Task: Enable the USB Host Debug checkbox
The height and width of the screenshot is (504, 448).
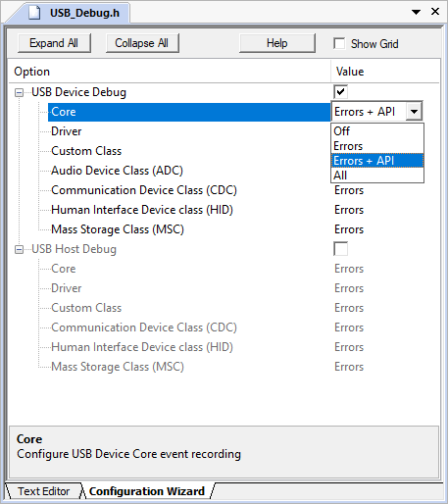Action: pyautogui.click(x=340, y=249)
